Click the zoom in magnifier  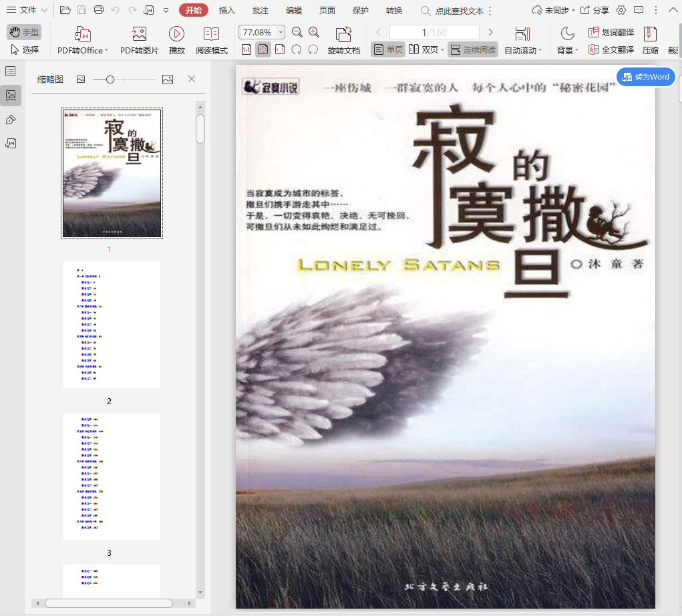pyautogui.click(x=313, y=32)
